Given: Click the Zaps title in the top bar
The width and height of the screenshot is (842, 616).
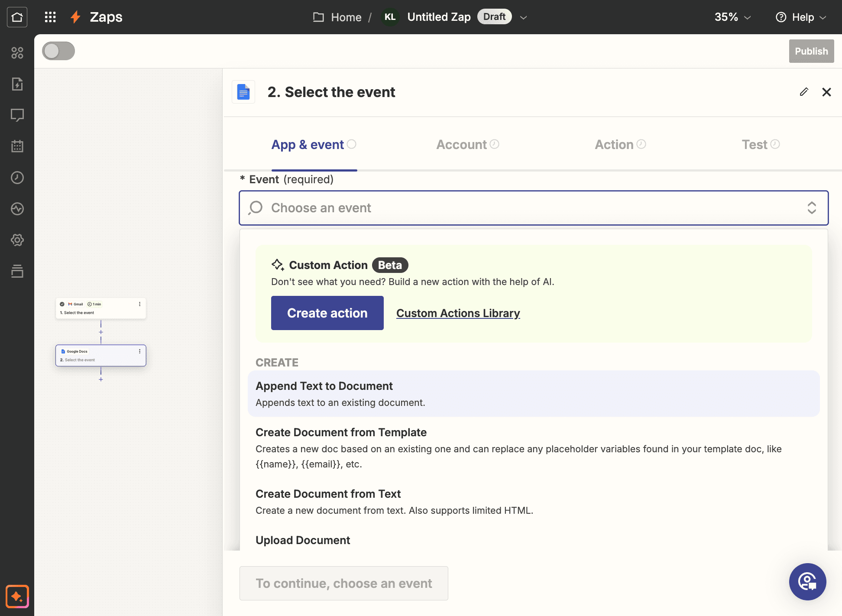Looking at the screenshot, I should pos(106,17).
